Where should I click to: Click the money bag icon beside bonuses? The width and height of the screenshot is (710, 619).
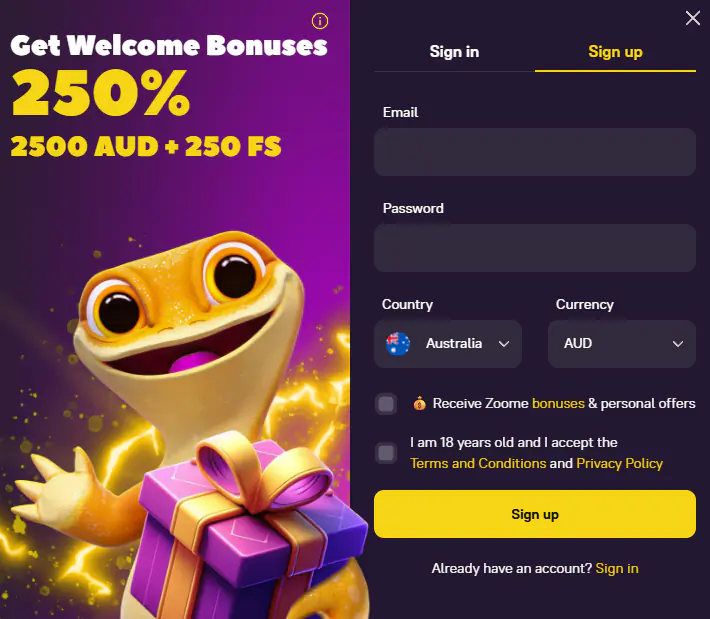tap(418, 404)
